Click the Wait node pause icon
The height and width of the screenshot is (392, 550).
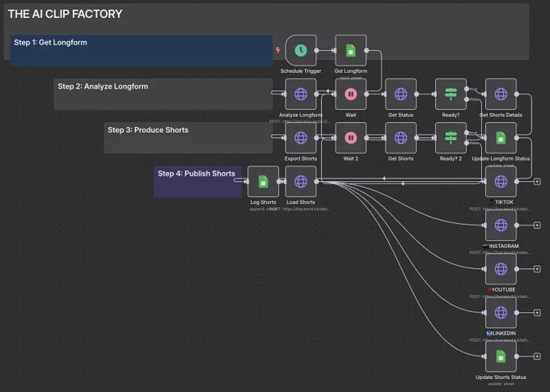[351, 94]
